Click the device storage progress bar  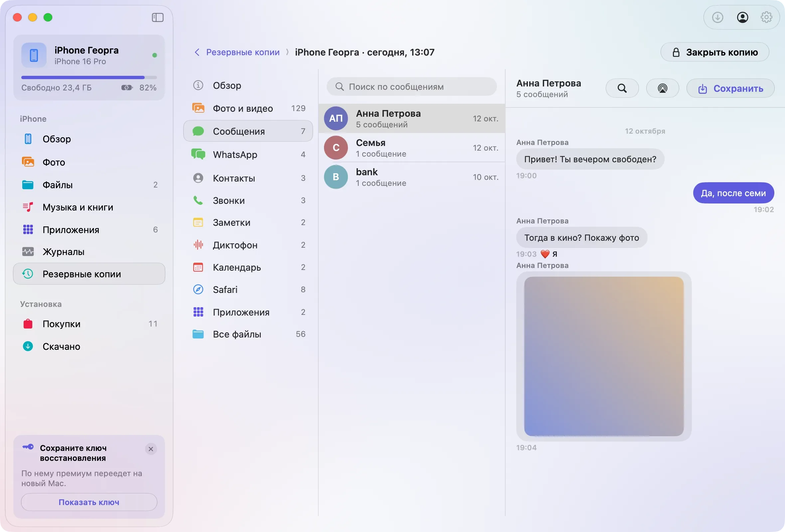point(89,78)
